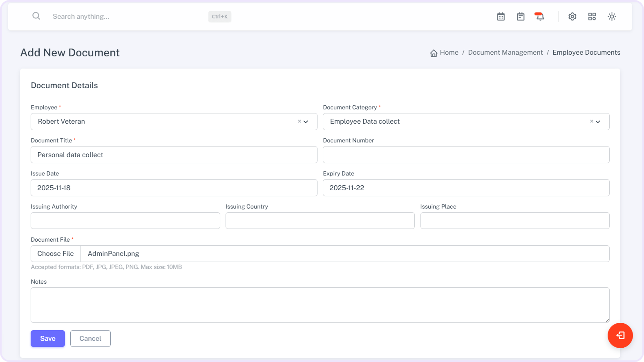Open the red notification bell icon

(539, 16)
